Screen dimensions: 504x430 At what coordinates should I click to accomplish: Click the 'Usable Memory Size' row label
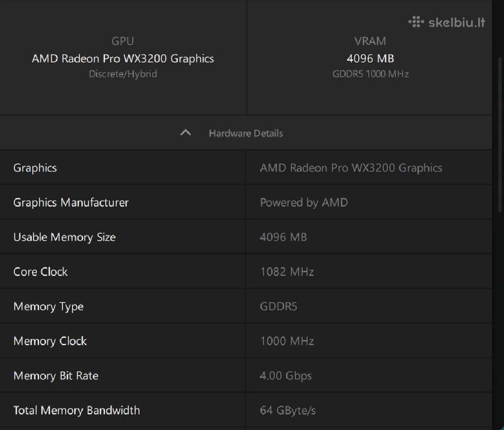[x=65, y=237]
